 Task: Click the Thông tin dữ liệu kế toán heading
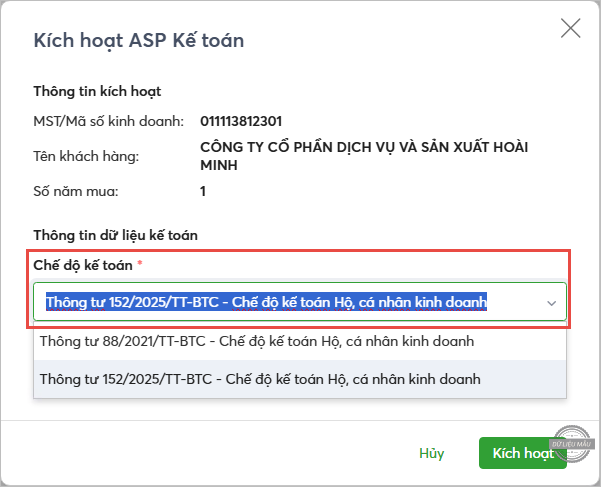pyautogui.click(x=116, y=235)
